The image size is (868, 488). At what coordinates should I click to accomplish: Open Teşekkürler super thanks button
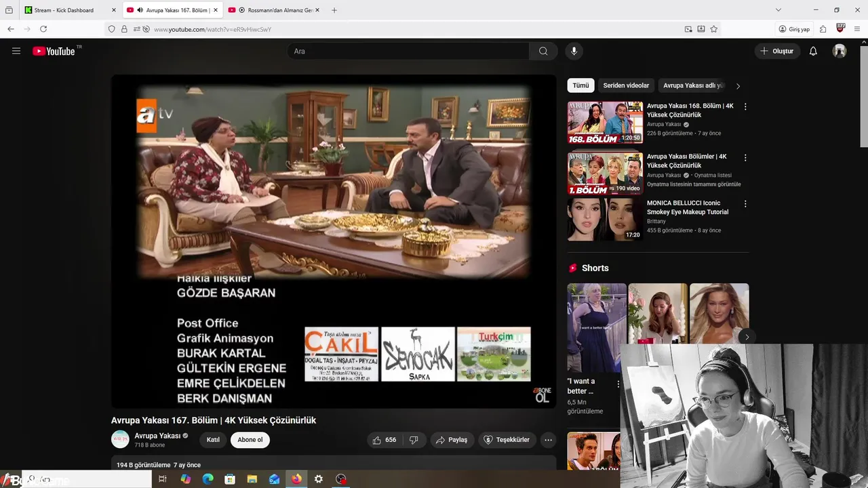pos(507,440)
